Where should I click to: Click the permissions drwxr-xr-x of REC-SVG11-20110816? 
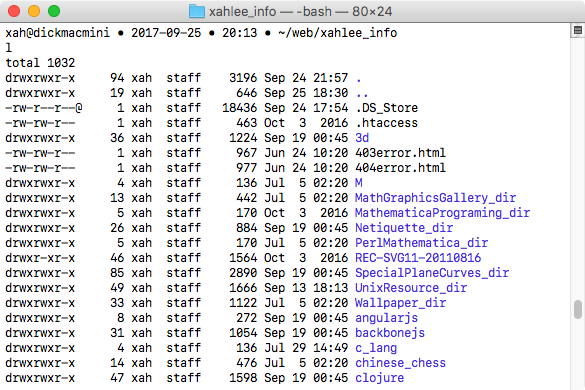40,258
